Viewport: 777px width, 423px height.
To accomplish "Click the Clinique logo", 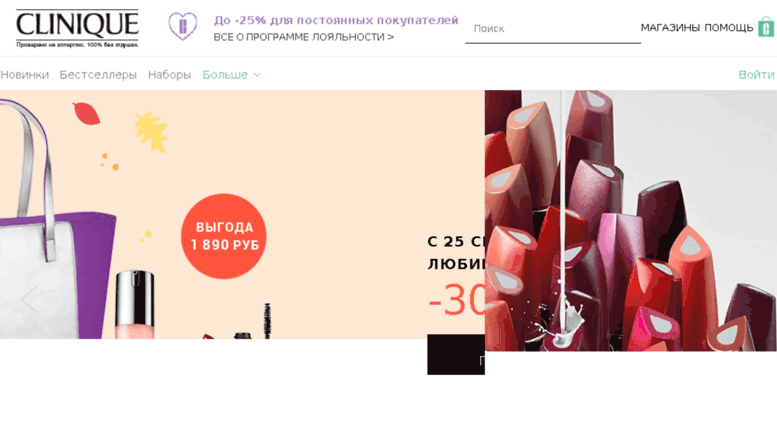I will pos(77,28).
